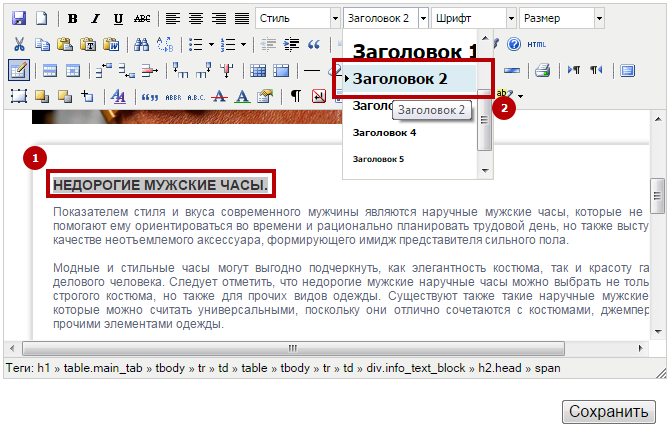Open the Стиль dropdown
Screen dimensions: 669x431
coord(297,18)
